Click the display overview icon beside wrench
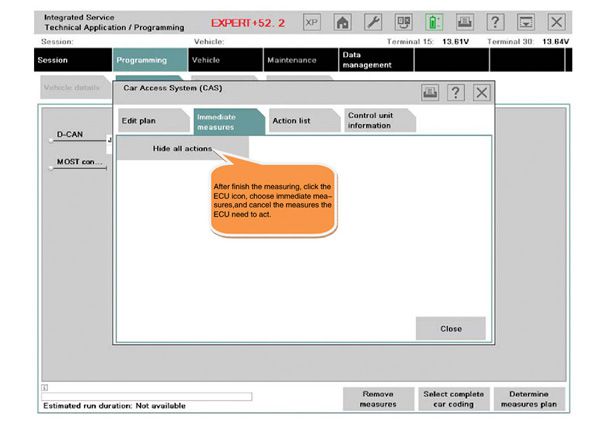The height and width of the screenshot is (424, 600). (x=404, y=22)
